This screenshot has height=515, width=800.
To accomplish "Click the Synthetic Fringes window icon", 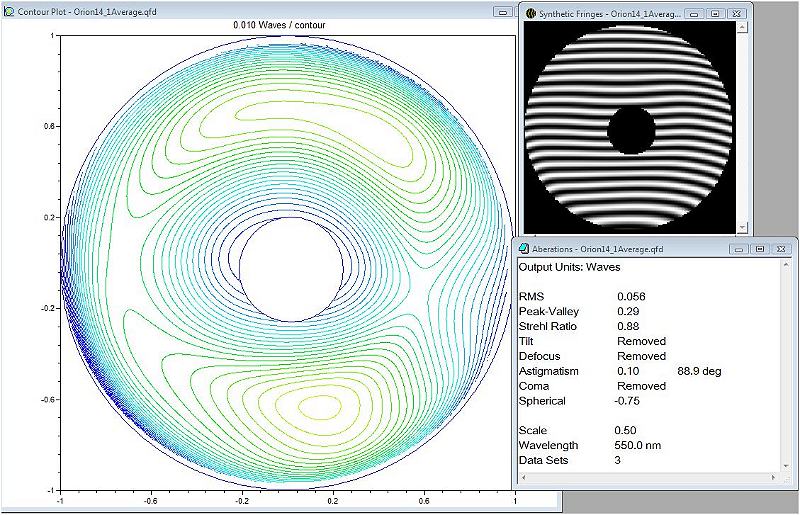I will pyautogui.click(x=531, y=14).
